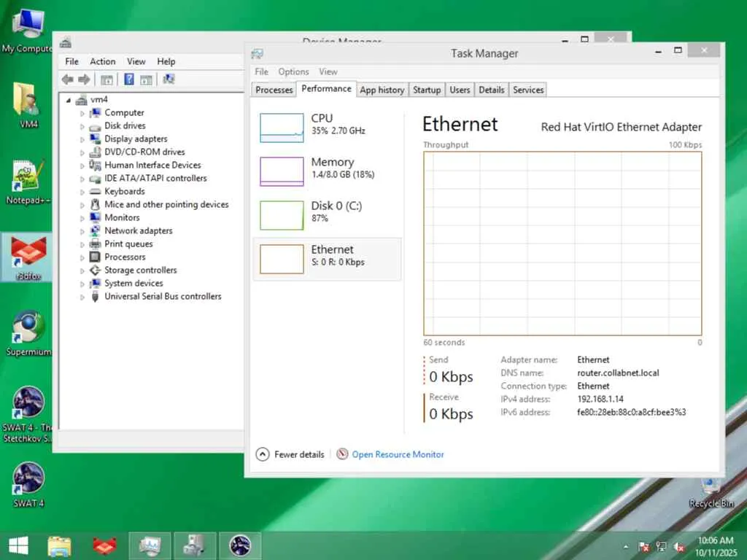Screen dimensions: 747x560
Task: Switch to the Users tab
Action: click(460, 90)
